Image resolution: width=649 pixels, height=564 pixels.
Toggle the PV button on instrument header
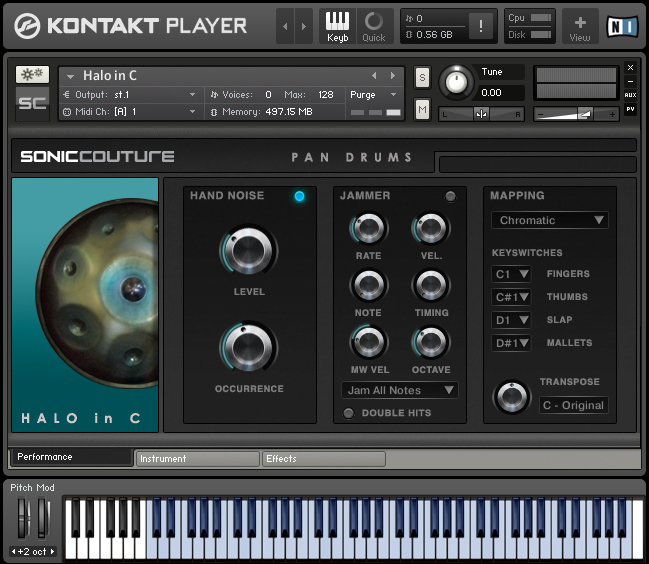pyautogui.click(x=630, y=109)
